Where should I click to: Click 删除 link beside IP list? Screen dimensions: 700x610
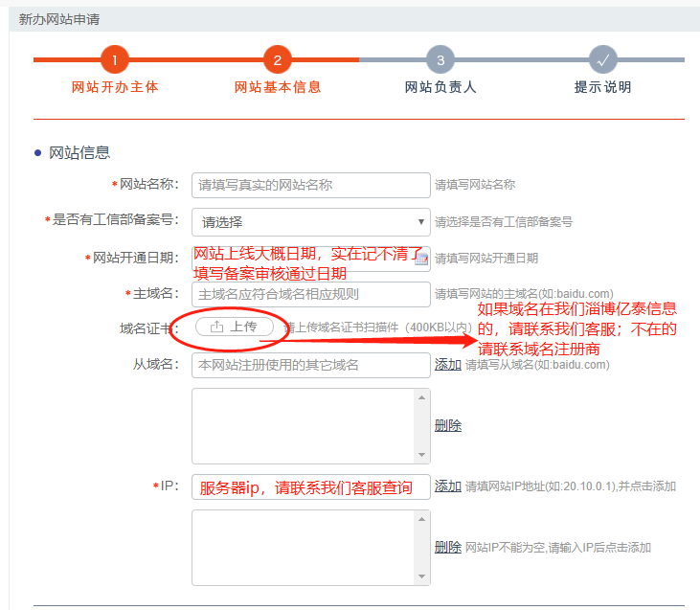point(448,547)
